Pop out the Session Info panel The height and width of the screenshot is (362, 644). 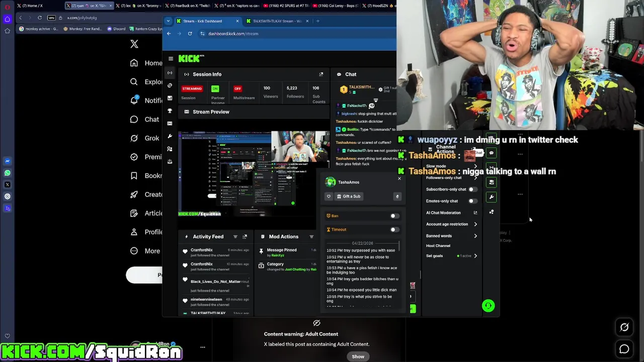(x=321, y=74)
